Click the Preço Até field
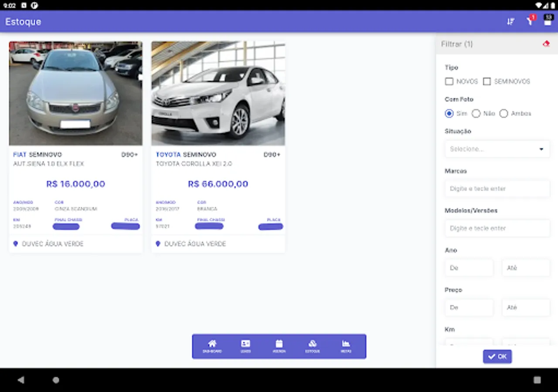Image resolution: width=558 pixels, height=392 pixels. pos(526,308)
